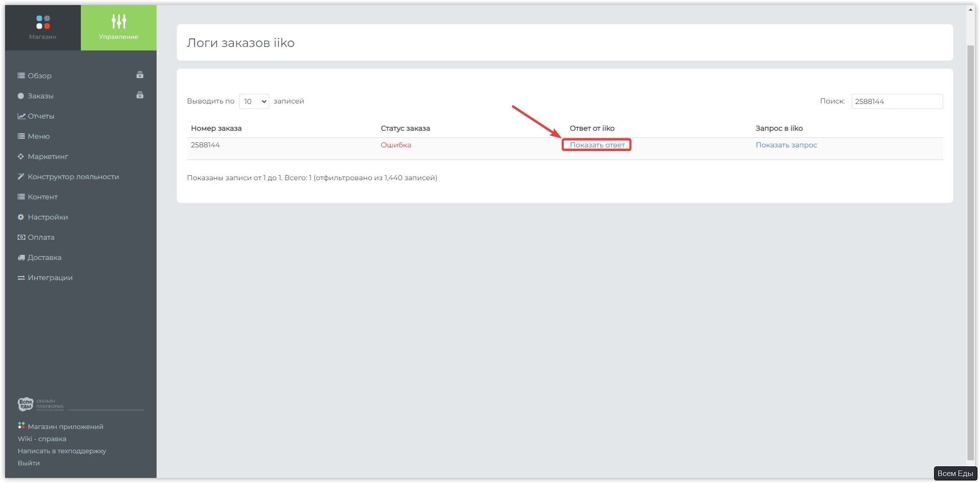Click the Всем Еды logo in the sidebar
This screenshot has height=483, width=980.
pyautogui.click(x=40, y=404)
